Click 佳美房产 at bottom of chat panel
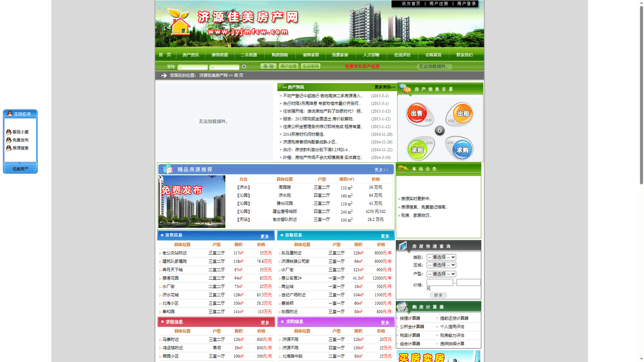 coord(20,169)
